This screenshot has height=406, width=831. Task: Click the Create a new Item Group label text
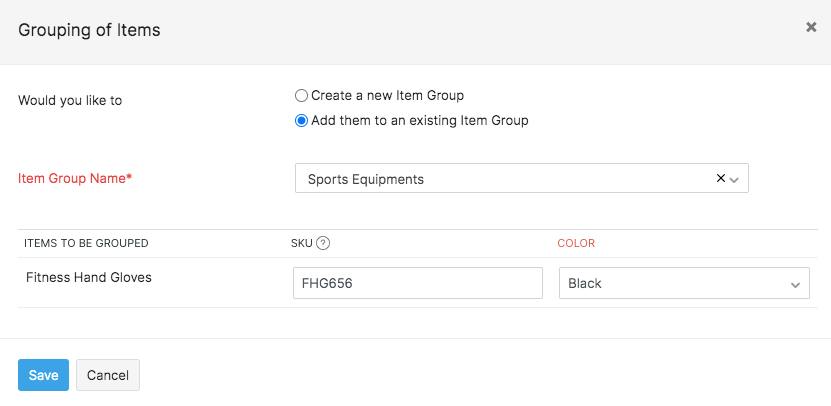(387, 96)
